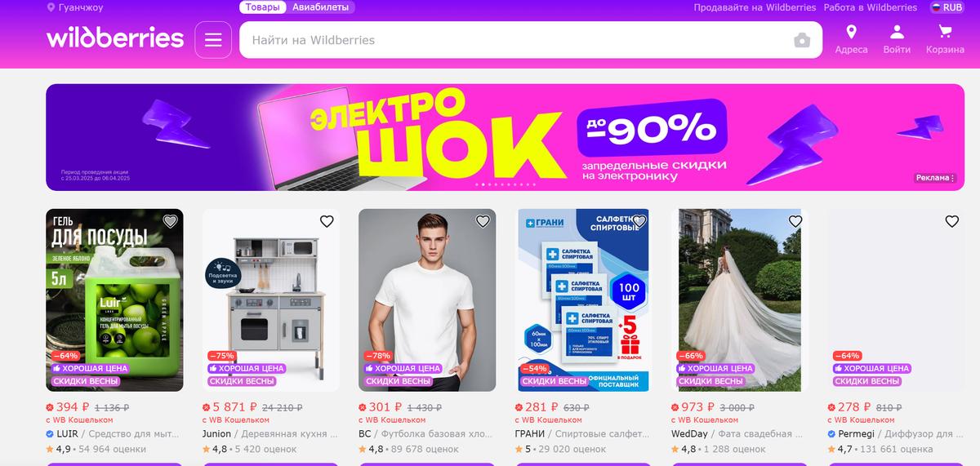
Task: Add white T-shirt to favorites heart
Action: click(483, 221)
